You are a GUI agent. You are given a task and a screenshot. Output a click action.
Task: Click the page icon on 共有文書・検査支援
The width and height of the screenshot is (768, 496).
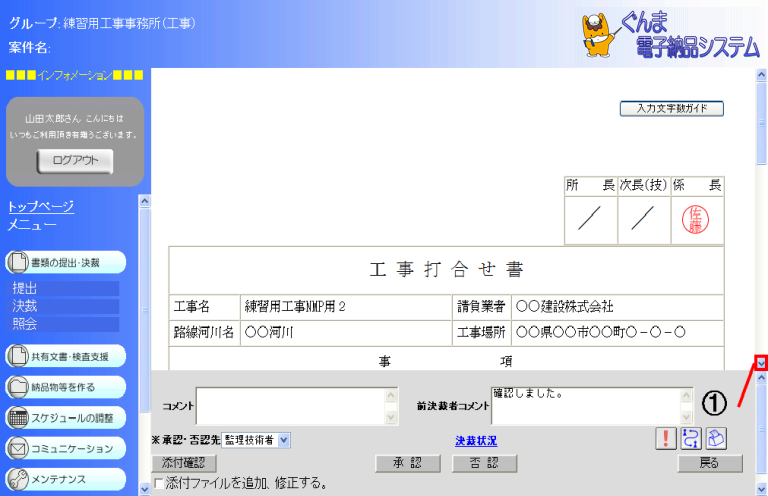point(17,356)
